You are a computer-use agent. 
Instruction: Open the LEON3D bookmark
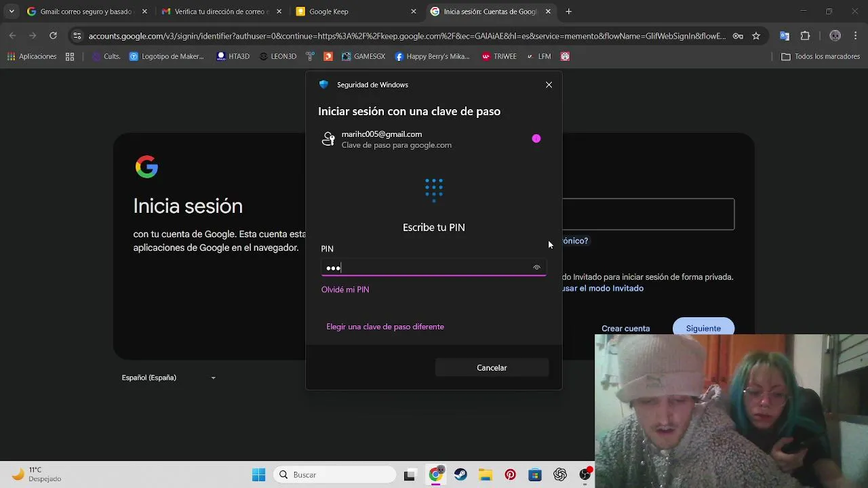tap(278, 56)
